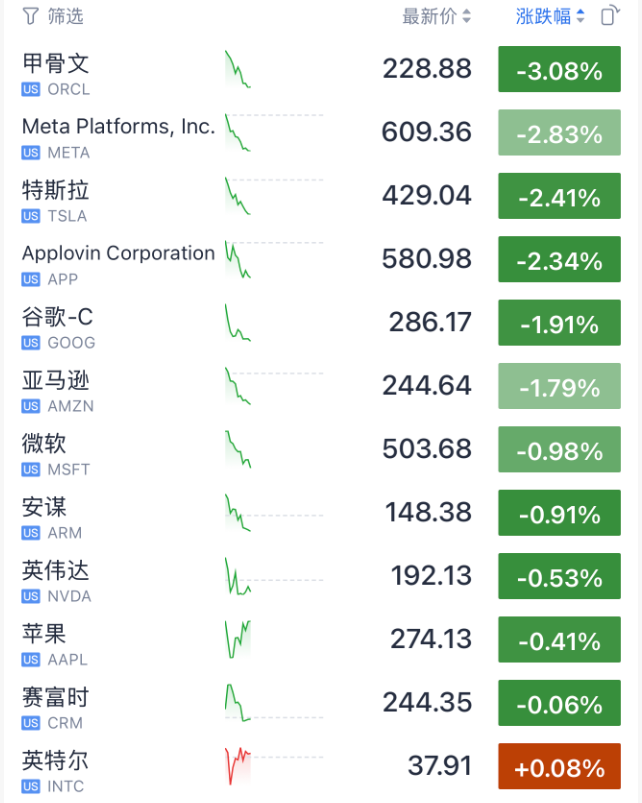
Task: Click the US market tag under 谷歌-C
Action: [31, 343]
